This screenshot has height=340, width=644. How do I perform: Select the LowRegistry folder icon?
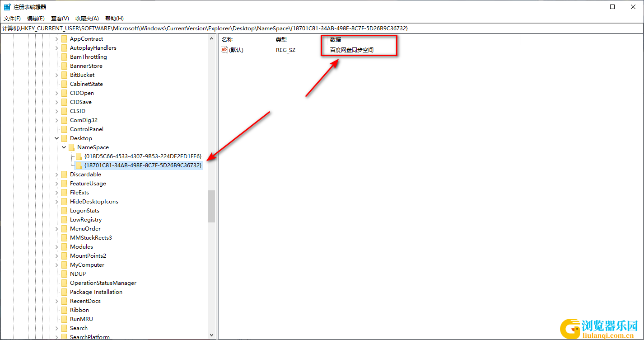[64, 220]
